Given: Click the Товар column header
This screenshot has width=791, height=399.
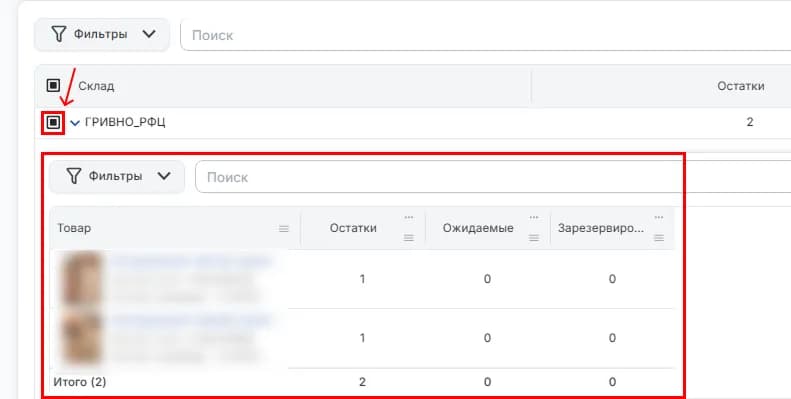Looking at the screenshot, I should click(x=74, y=228).
